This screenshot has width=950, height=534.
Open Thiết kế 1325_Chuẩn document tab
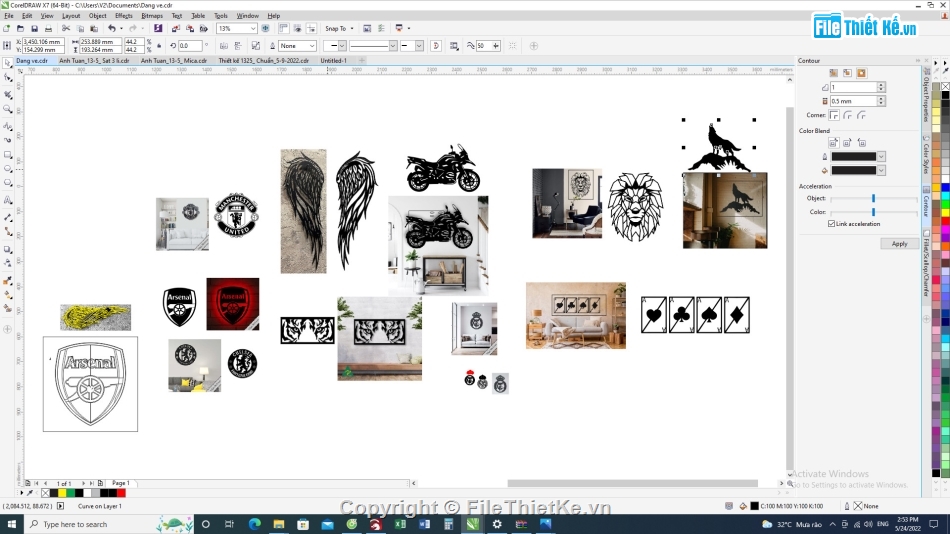(264, 61)
